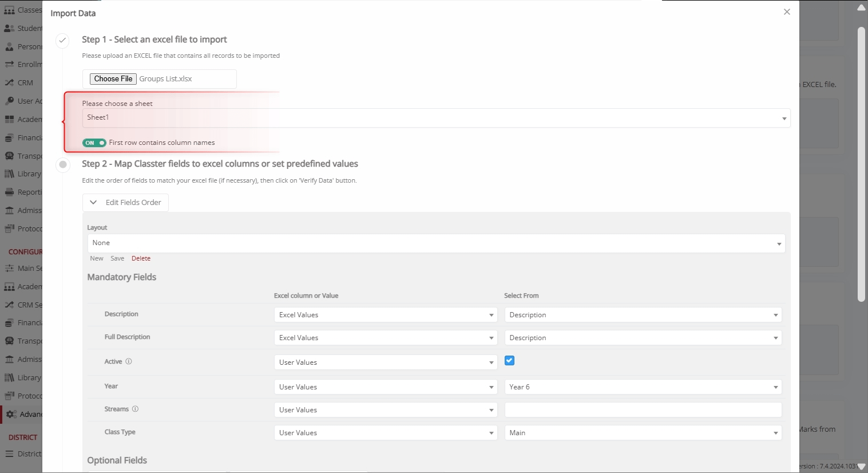Open the Please choose a sheet dropdown
Viewport: 868px width, 473px height.
coord(436,118)
